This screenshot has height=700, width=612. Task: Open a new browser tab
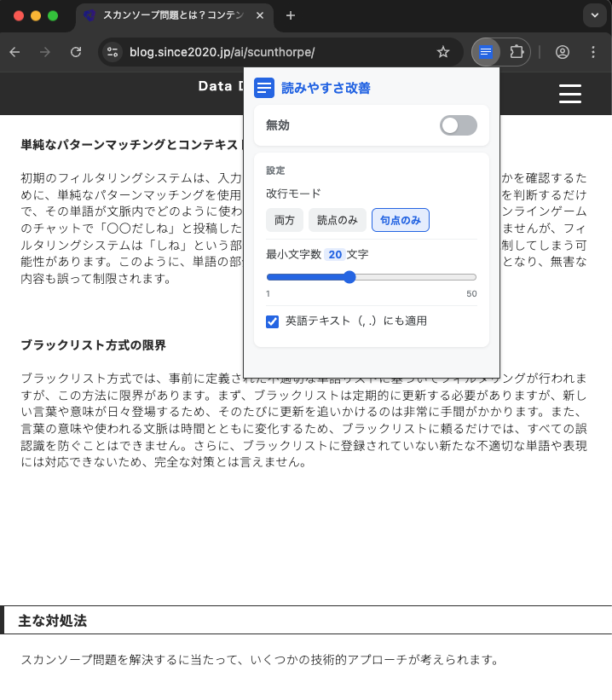click(x=291, y=15)
